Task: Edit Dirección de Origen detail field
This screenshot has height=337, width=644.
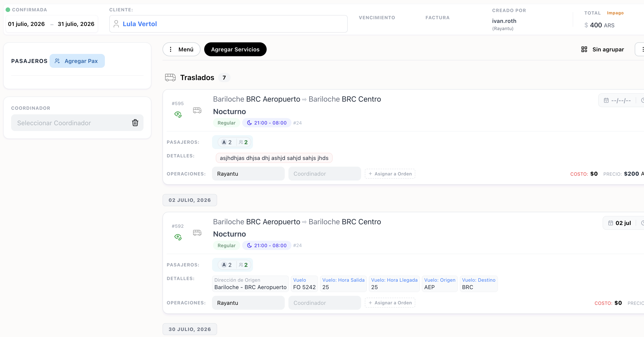Action: [250, 284]
